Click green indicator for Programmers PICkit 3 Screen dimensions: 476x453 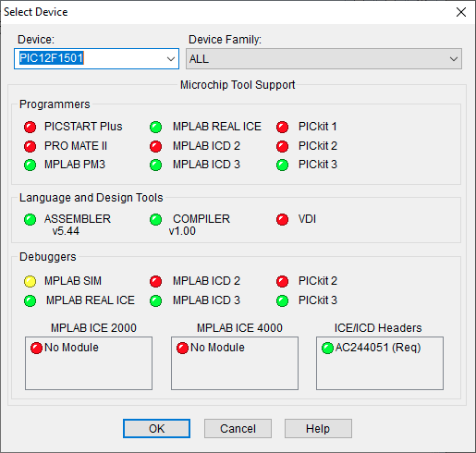click(283, 165)
